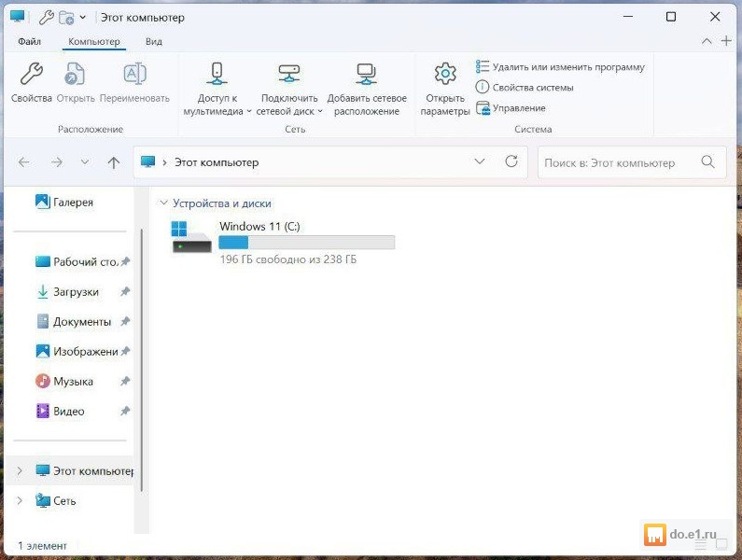Viewport: 742px width, 560px height.
Task: Click the sidebar vertical scrollbar
Action: click(142, 359)
